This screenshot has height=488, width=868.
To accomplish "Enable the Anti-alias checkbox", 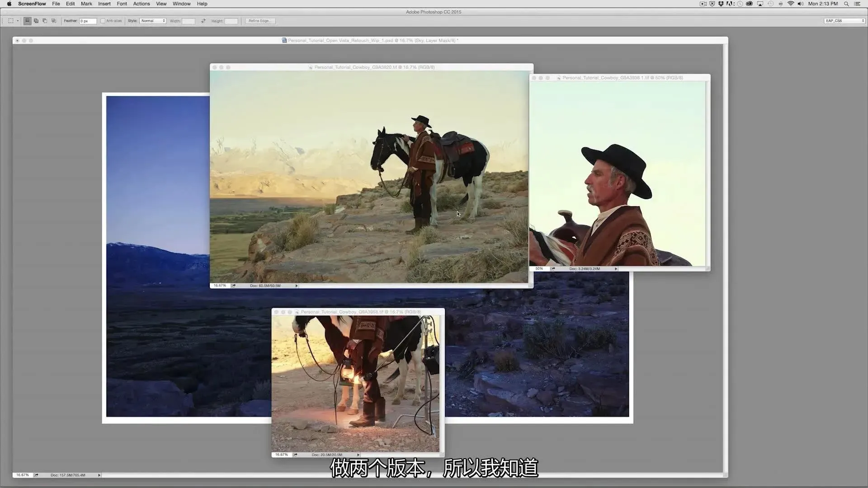I will tap(103, 21).
